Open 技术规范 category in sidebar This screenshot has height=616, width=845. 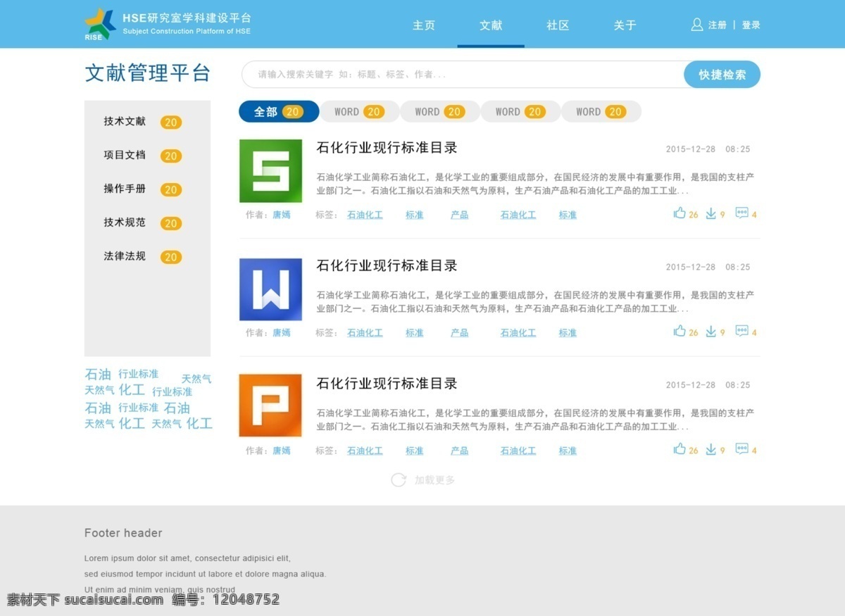tap(125, 222)
